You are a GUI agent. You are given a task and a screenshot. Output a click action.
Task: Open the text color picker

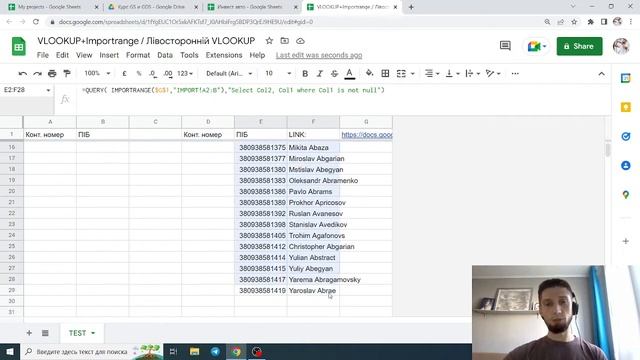pos(349,73)
